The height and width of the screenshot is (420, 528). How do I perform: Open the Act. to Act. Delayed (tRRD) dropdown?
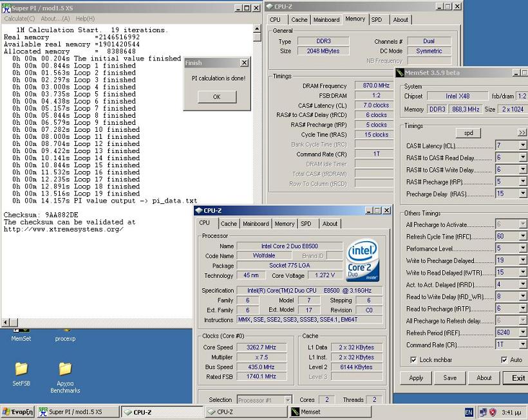pos(523,284)
